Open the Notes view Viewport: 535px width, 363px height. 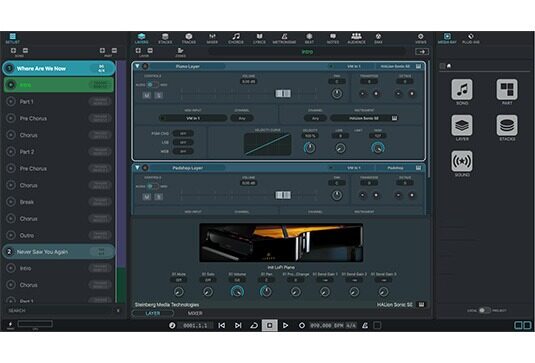click(333, 38)
